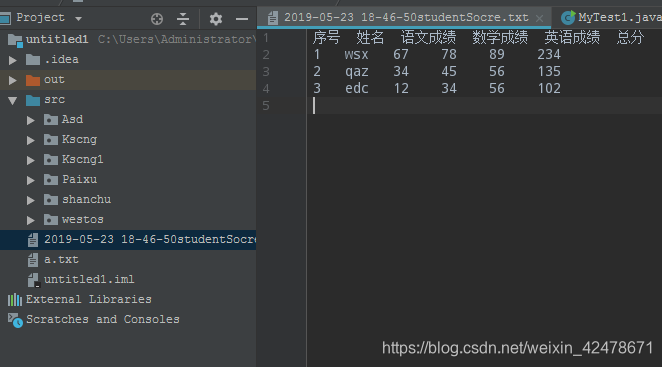Select Scratches and Consoles label

coord(103,319)
